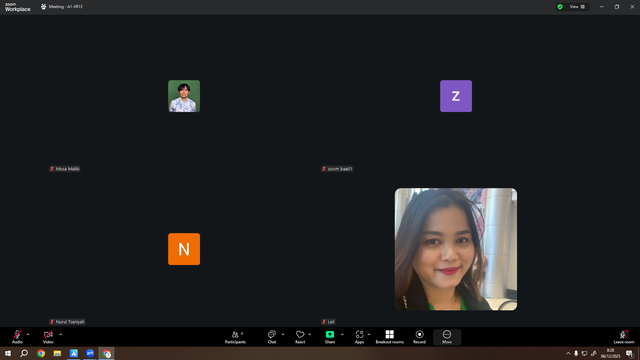Start recording with the Record button
The width and height of the screenshot is (640, 360).
point(419,337)
